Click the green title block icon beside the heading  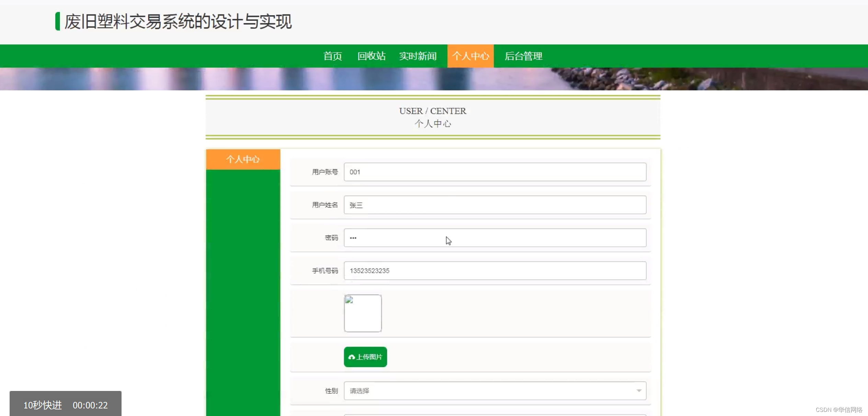tap(58, 22)
